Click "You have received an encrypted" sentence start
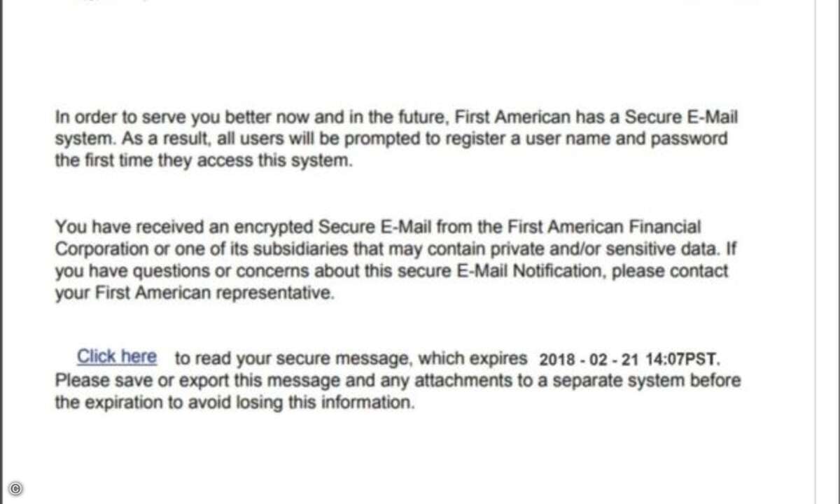Image resolution: width=840 pixels, height=504 pixels. tap(184, 227)
